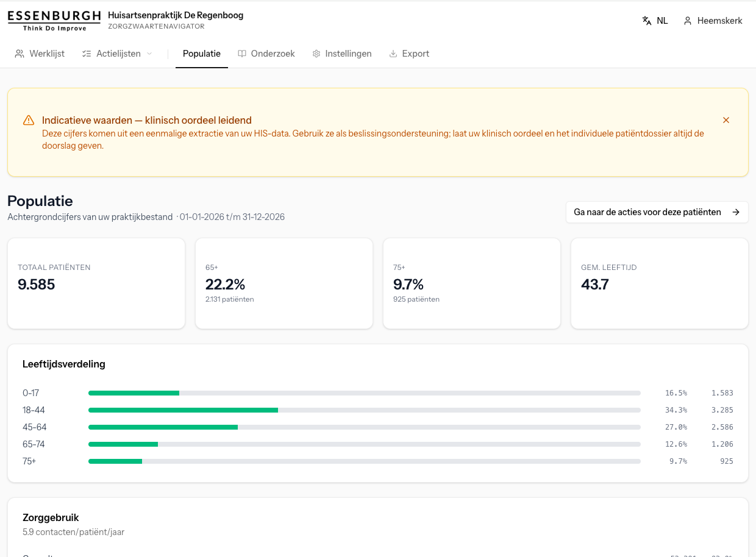
Task: Click the Instellingen gear icon
Action: tap(316, 54)
